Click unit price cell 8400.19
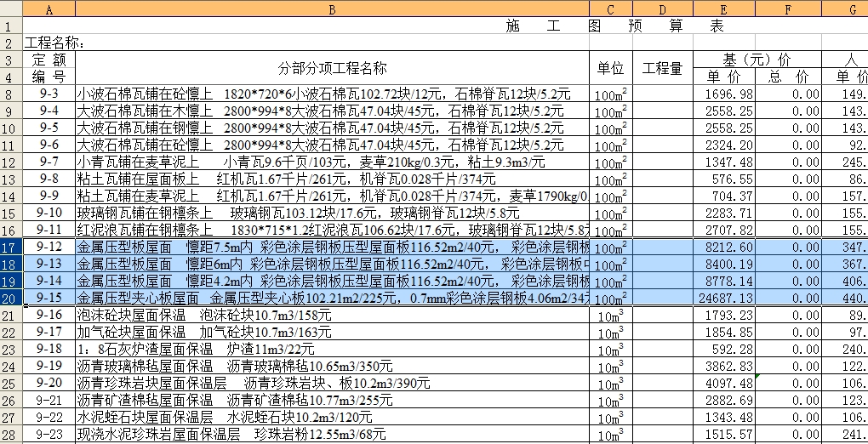 (724, 264)
